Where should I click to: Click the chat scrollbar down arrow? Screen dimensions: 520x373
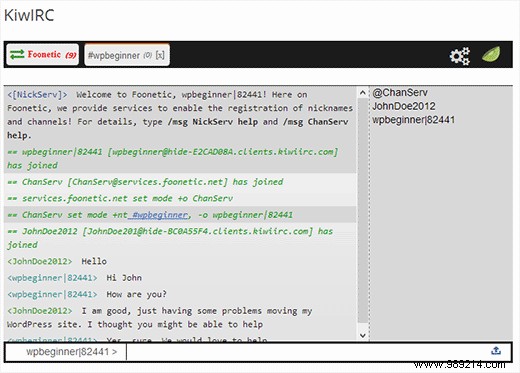pos(363,335)
